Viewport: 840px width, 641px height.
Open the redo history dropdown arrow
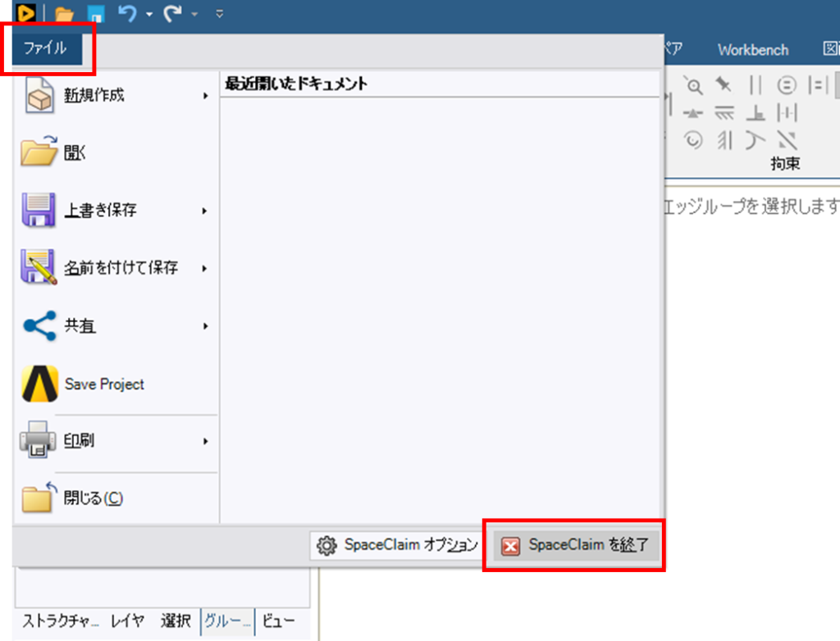click(194, 14)
